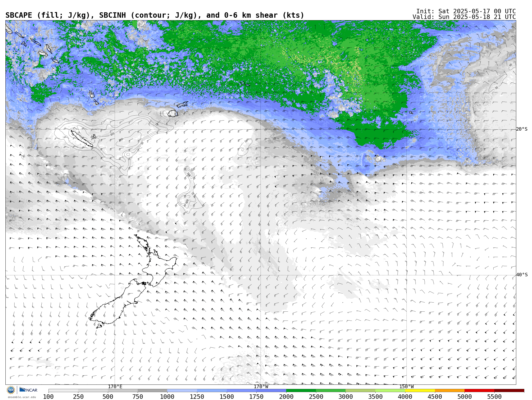Click the orange 4500-5000 colorbar swatch

point(450,391)
